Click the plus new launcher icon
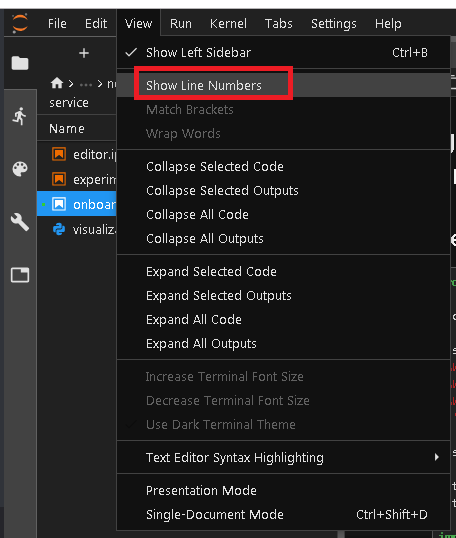The width and height of the screenshot is (456, 538). [x=84, y=53]
